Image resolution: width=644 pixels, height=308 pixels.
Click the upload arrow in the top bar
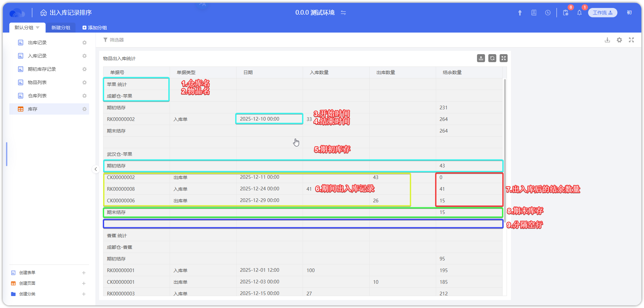(520, 13)
